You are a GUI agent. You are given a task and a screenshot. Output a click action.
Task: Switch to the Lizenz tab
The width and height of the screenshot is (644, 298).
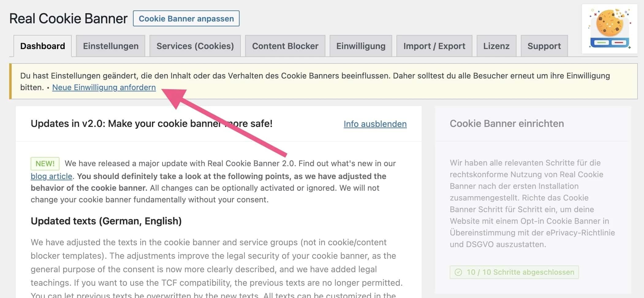coord(496,46)
